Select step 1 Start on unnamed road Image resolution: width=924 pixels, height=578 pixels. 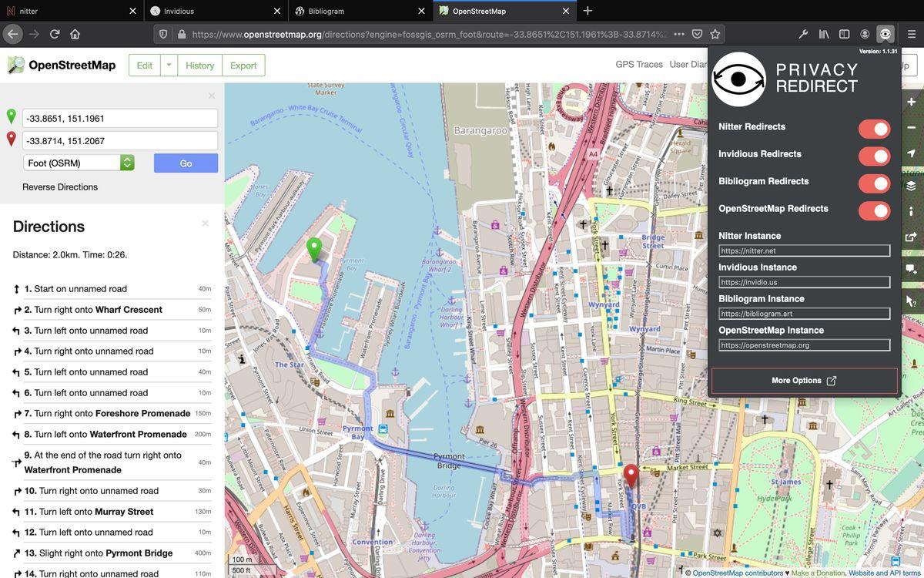(x=112, y=289)
